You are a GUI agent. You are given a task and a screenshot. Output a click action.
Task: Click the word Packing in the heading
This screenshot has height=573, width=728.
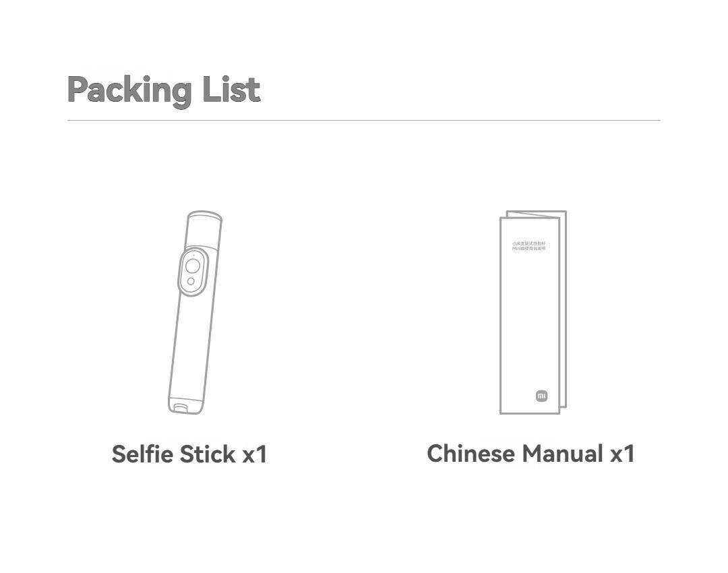coord(129,90)
